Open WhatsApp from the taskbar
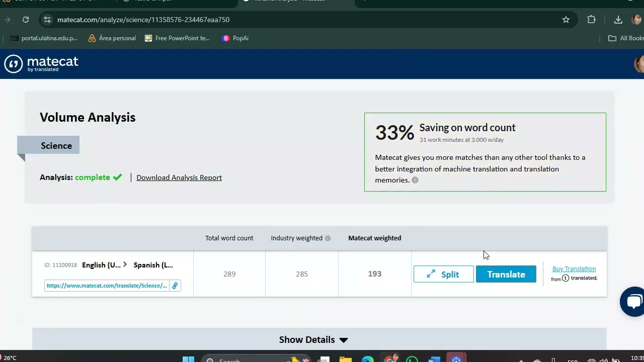The width and height of the screenshot is (644, 362). (412, 359)
